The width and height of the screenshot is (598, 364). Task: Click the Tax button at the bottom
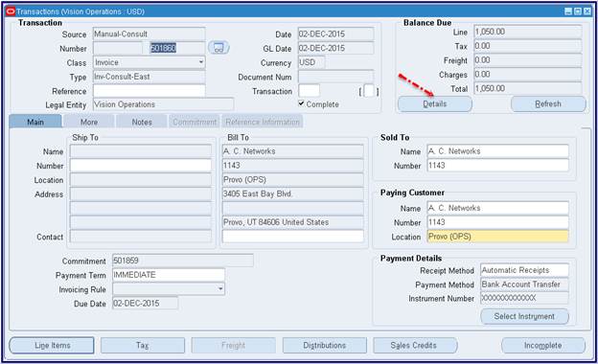point(143,346)
